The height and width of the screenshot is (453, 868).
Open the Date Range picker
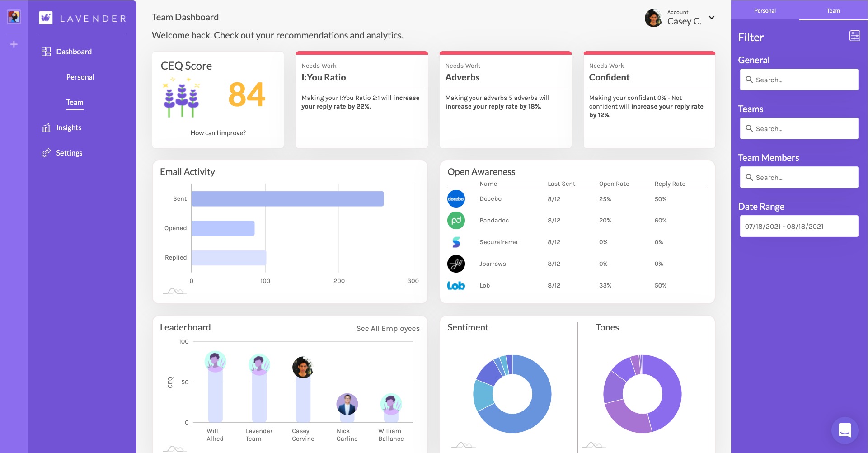[x=798, y=226]
